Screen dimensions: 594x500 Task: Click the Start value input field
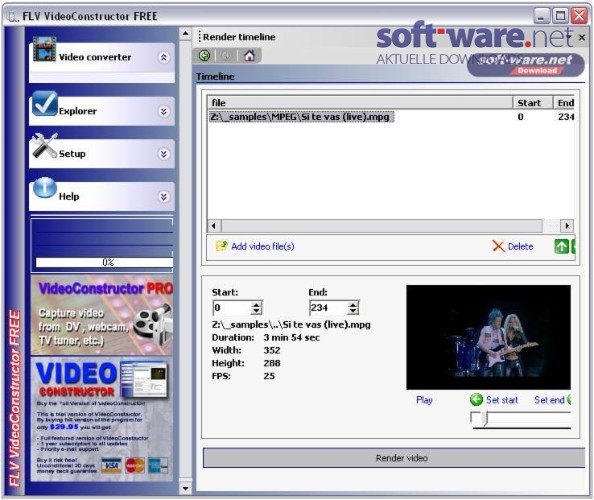[232, 308]
